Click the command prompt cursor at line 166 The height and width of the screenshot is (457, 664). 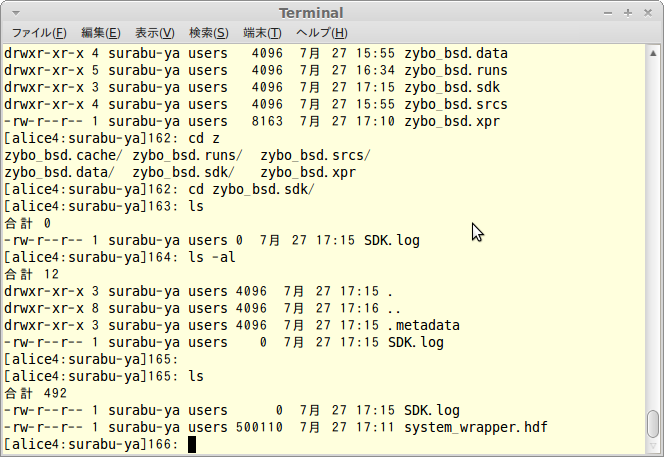pyautogui.click(x=192, y=444)
